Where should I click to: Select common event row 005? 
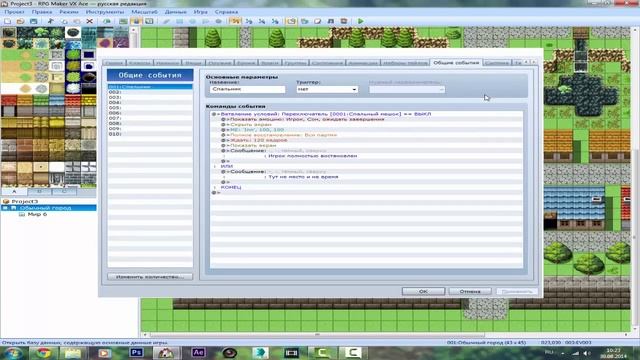150,108
